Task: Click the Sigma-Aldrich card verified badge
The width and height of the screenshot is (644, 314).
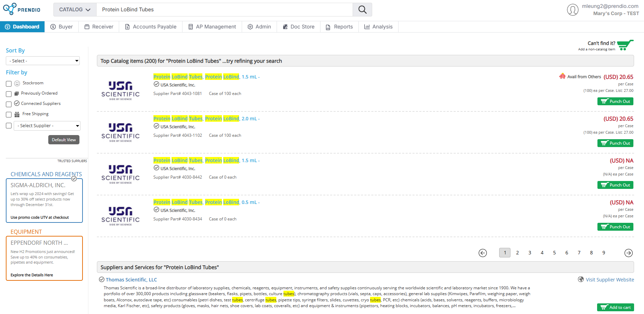Action: click(x=74, y=179)
